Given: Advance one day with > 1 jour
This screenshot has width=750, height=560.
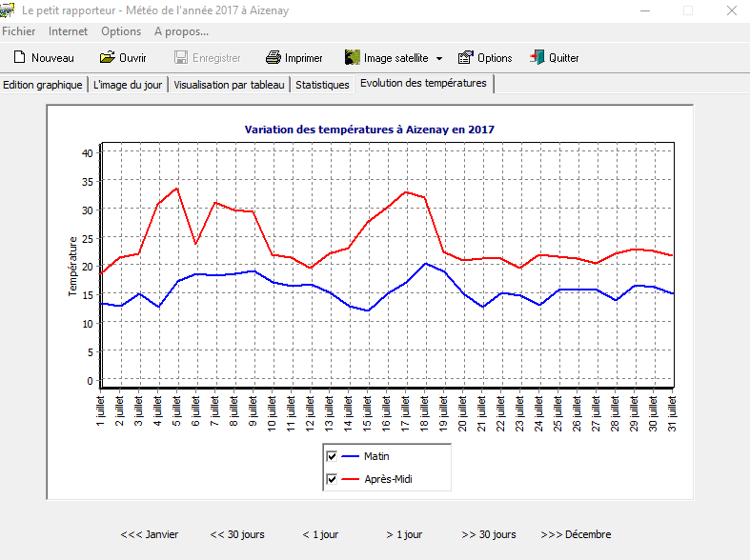Looking at the screenshot, I should coord(404,534).
